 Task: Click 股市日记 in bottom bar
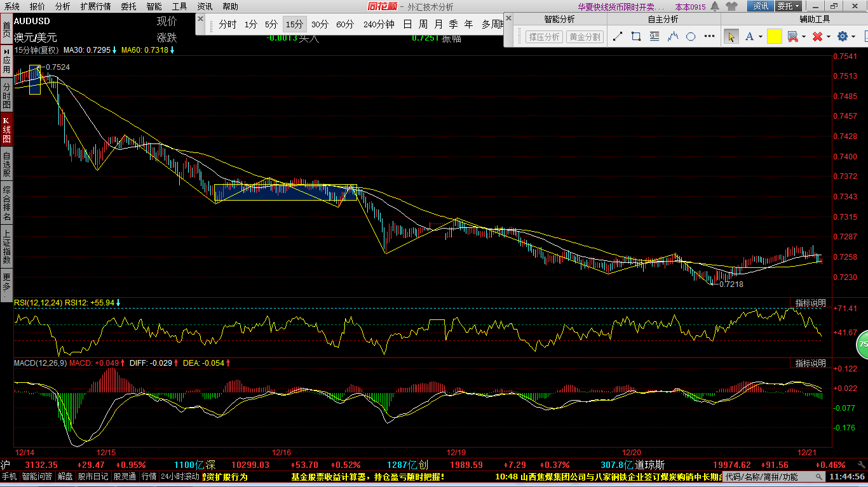[x=93, y=476]
